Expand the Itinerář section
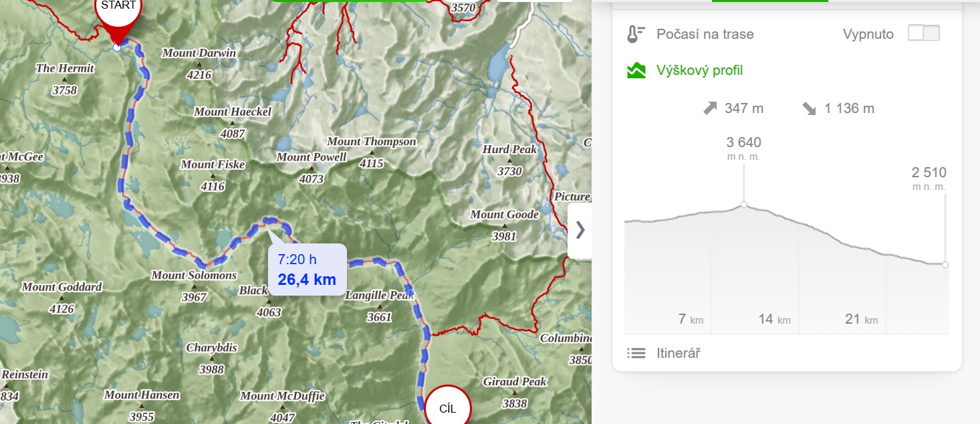Viewport: 980px width, 424px height. (x=678, y=353)
